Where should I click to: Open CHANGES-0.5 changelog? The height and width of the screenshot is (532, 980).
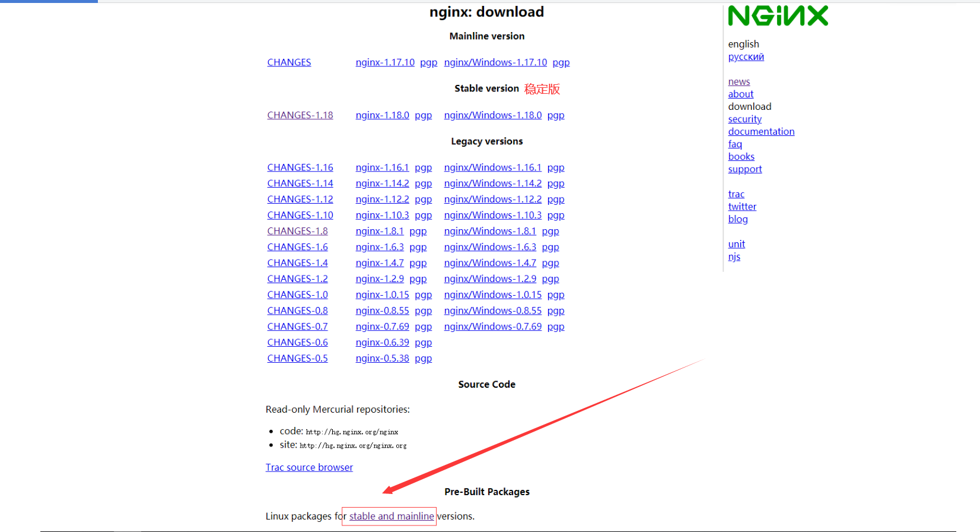click(x=297, y=359)
